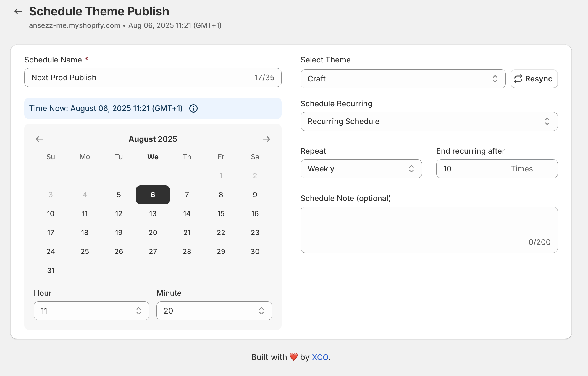The height and width of the screenshot is (376, 588).
Task: Click the ansezz-me.myshopify.com subtitle text
Action: [x=75, y=25]
